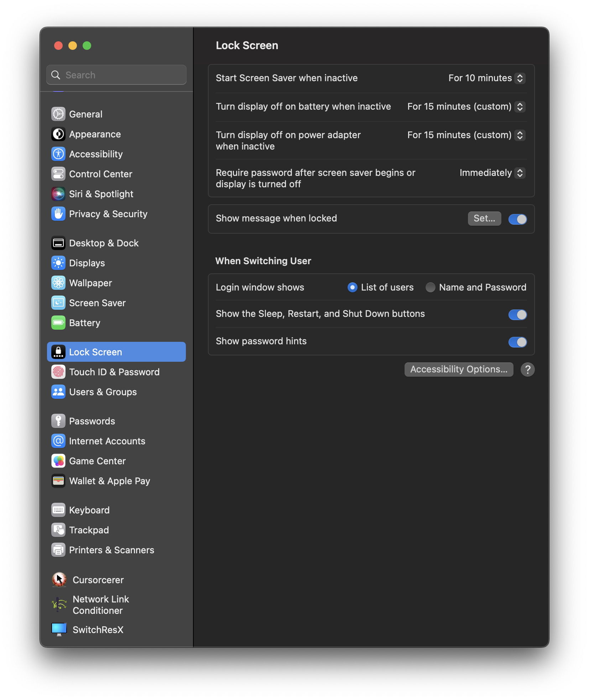589x700 pixels.
Task: Open Users & Groups settings pane
Action: coord(103,392)
